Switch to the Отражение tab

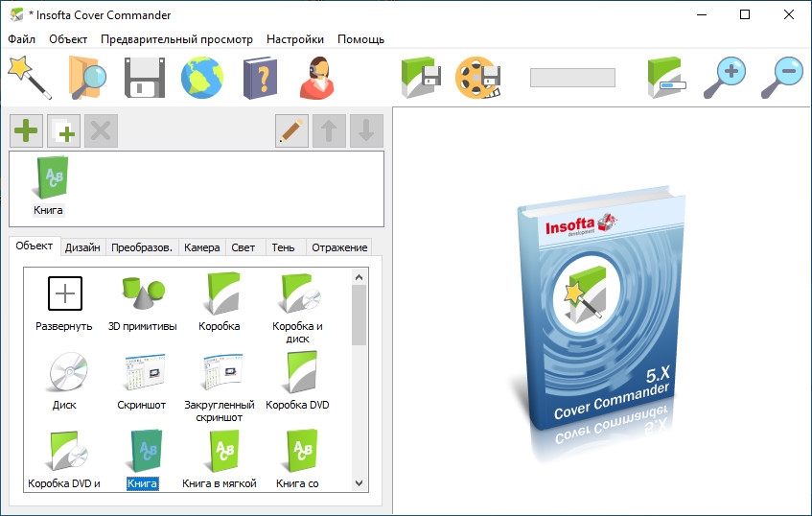pos(339,247)
